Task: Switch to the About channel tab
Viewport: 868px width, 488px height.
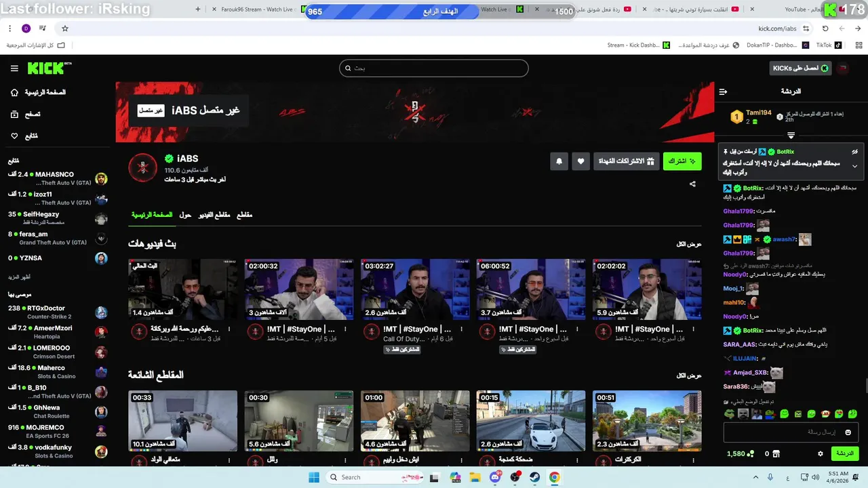Action: click(x=185, y=215)
